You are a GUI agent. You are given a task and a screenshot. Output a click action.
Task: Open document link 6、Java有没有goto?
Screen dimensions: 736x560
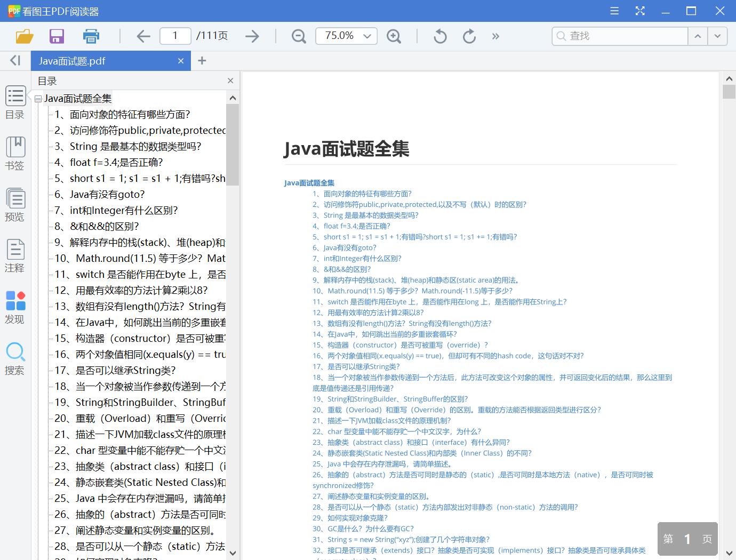tap(345, 248)
